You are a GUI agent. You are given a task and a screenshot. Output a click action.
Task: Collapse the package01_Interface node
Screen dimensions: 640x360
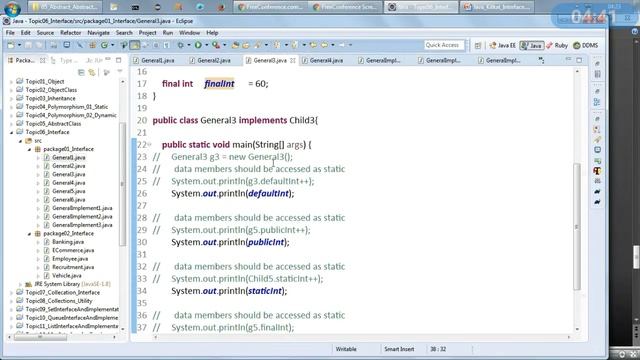tap(29, 149)
